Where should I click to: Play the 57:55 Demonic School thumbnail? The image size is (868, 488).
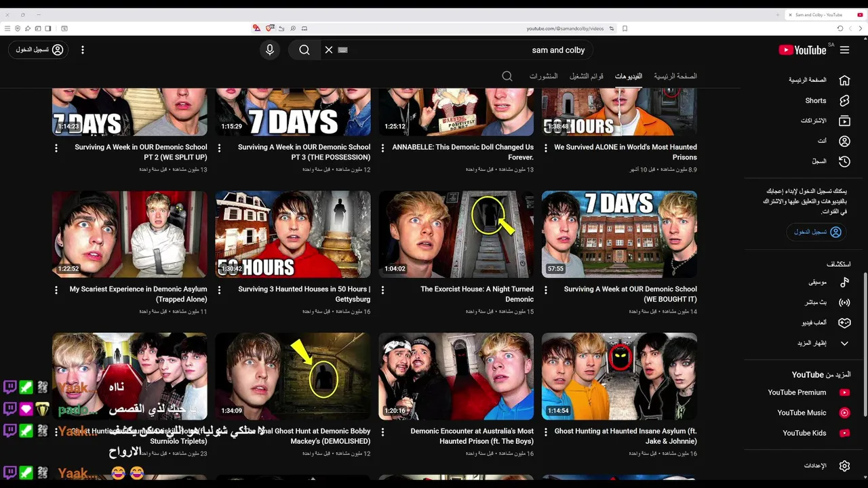[x=619, y=235]
